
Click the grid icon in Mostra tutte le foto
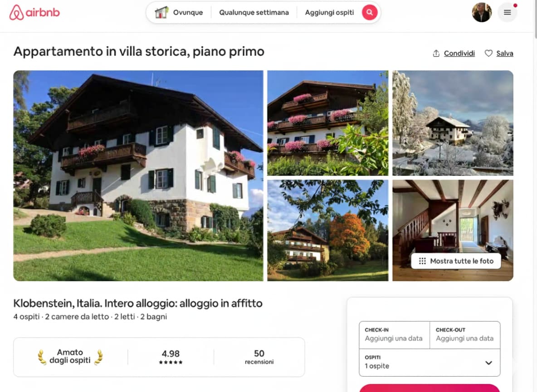coord(422,261)
